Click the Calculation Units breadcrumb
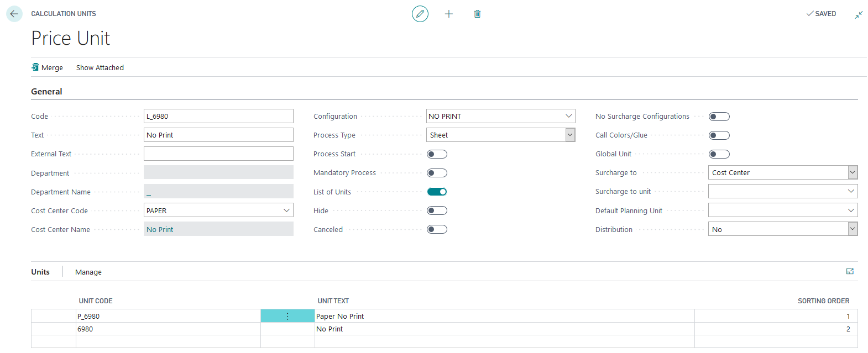The image size is (868, 353). click(64, 14)
